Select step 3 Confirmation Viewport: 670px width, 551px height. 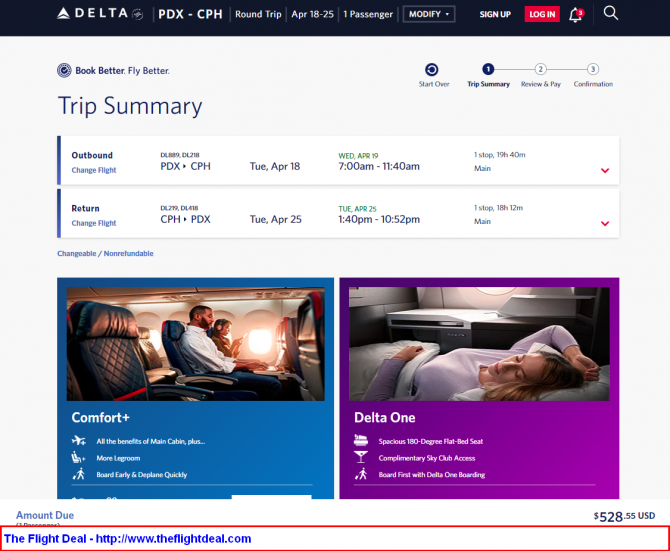point(593,75)
